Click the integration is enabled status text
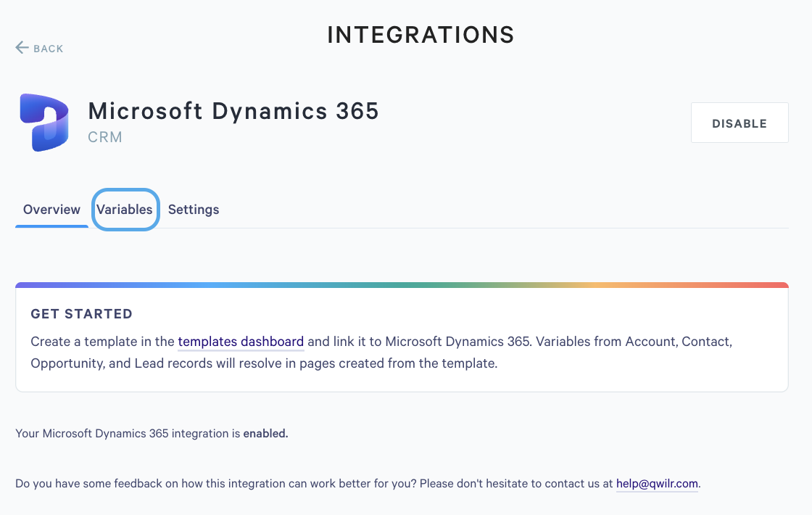This screenshot has width=812, height=515. point(152,434)
